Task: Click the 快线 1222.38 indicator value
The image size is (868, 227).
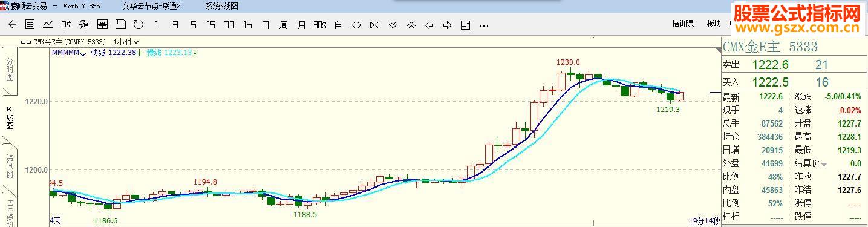Action: coord(116,53)
